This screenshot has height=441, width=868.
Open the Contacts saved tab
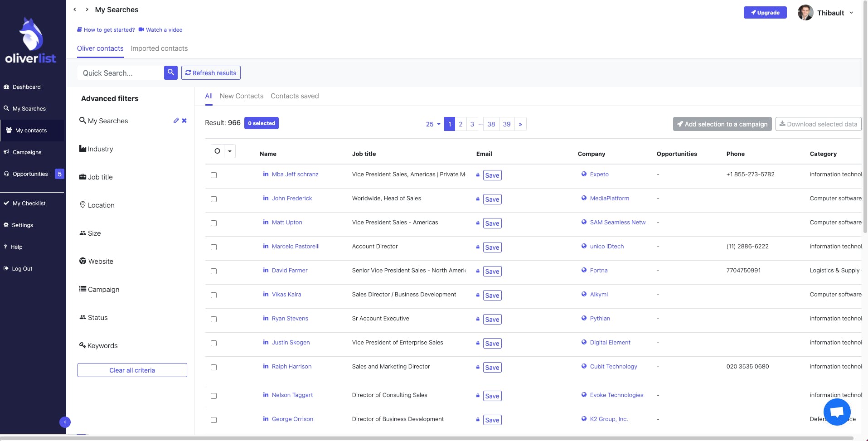(295, 96)
